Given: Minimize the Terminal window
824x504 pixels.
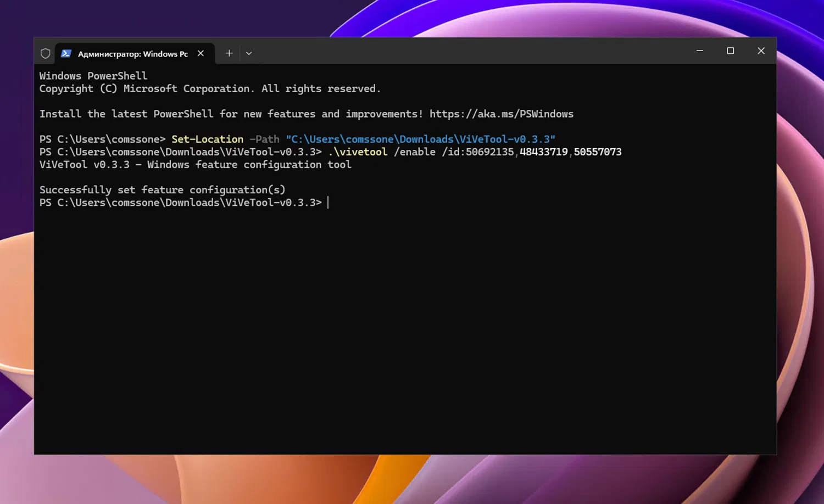Looking at the screenshot, I should point(700,51).
